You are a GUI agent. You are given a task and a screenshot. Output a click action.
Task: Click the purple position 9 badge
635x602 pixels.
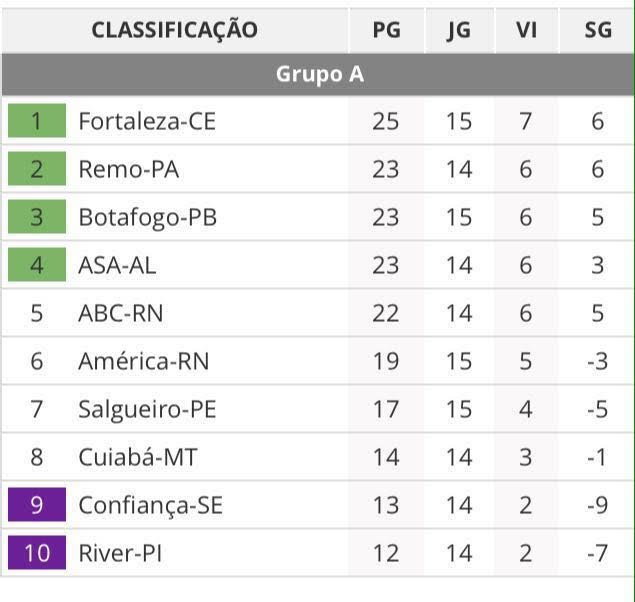(x=37, y=505)
